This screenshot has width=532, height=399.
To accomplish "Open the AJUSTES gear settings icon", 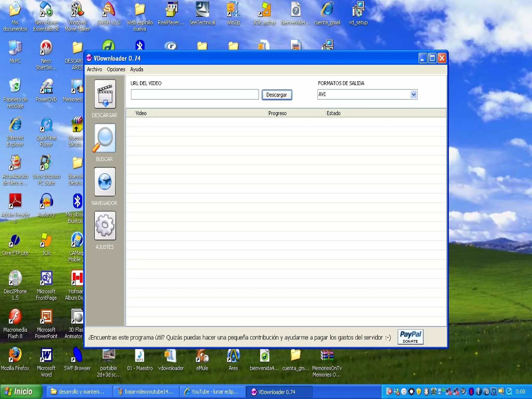I will click(105, 225).
